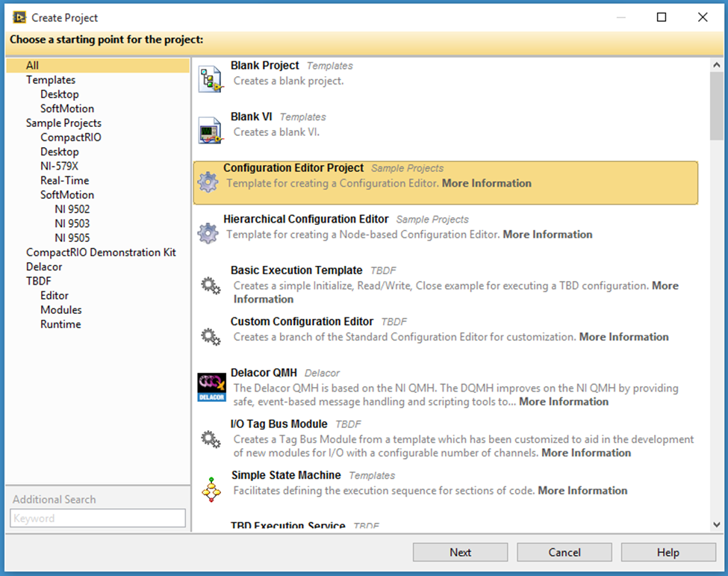Select the Sample Projects category
Screen dimensions: 728x576
coord(63,123)
